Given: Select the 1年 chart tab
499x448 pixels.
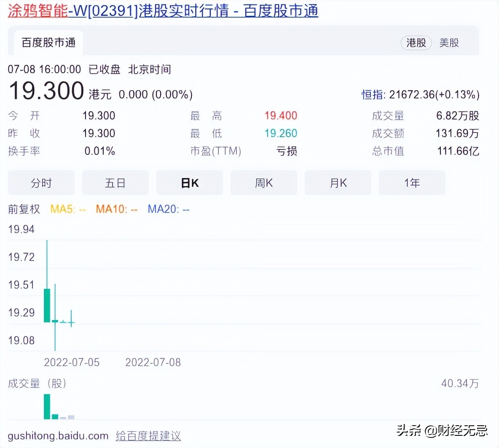Looking at the screenshot, I should coord(412,183).
